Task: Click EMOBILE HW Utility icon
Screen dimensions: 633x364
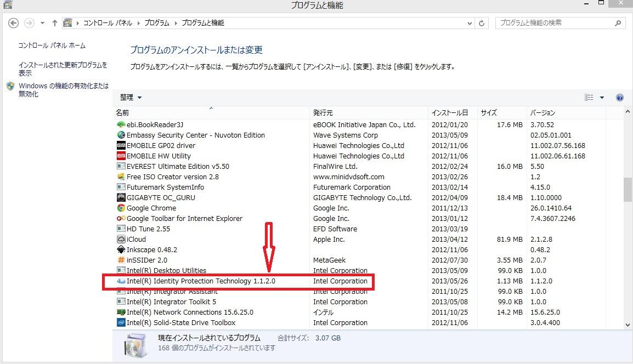Action: click(x=121, y=156)
